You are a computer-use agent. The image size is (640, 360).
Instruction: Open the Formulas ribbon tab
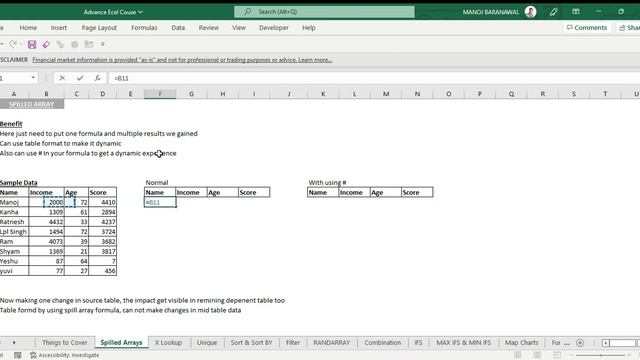144,28
